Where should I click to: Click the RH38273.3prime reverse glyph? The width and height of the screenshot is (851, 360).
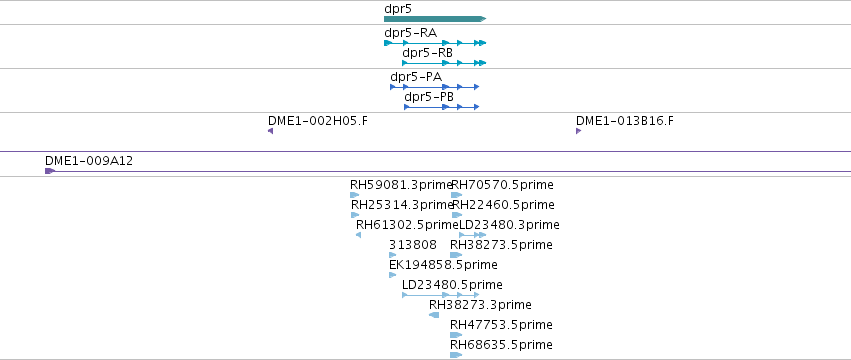pyautogui.click(x=434, y=315)
